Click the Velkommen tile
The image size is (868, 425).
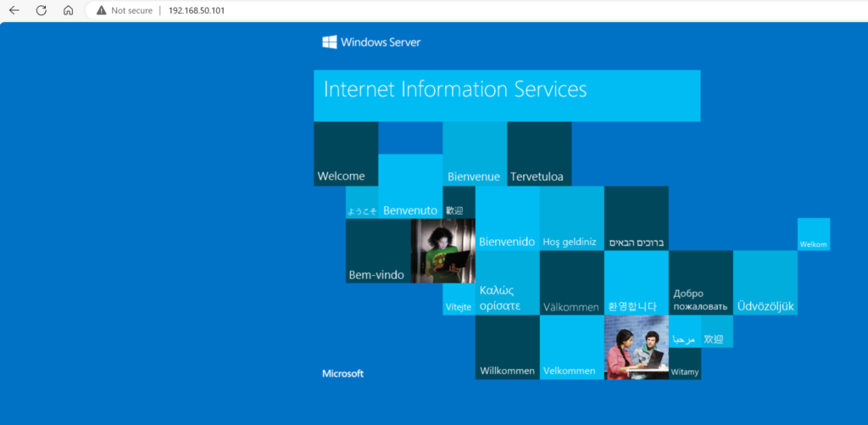coord(572,348)
